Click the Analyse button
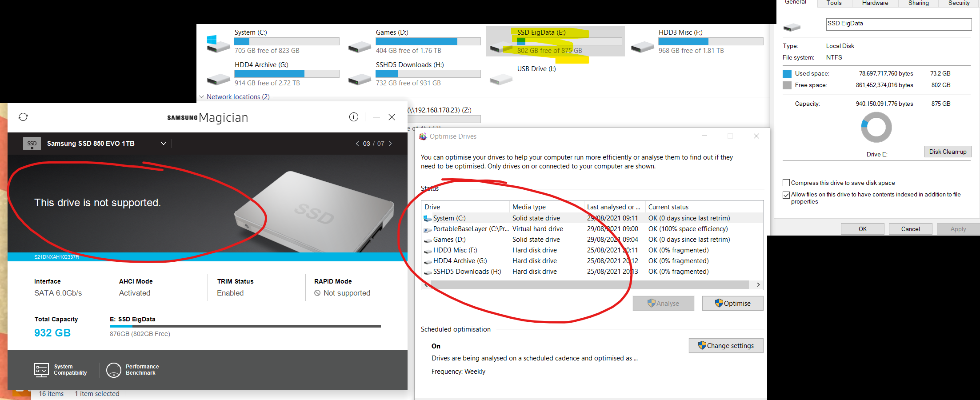The height and width of the screenshot is (400, 980). click(663, 303)
